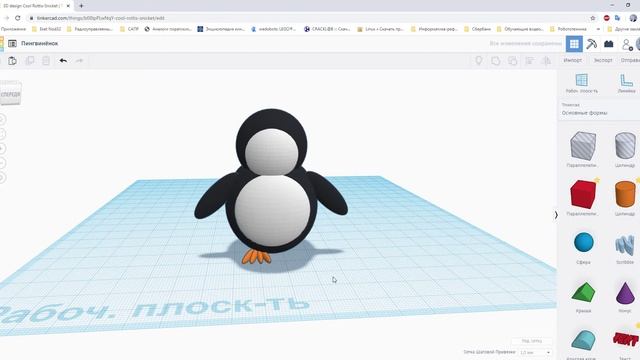640x360 pixels.
Task: Pick the Scribble shape
Action: [x=625, y=246]
